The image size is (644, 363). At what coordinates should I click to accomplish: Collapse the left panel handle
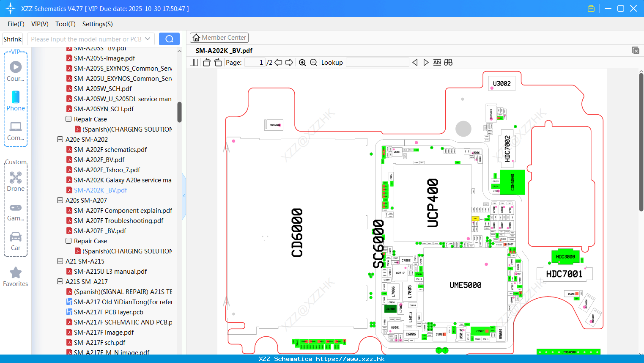click(184, 195)
